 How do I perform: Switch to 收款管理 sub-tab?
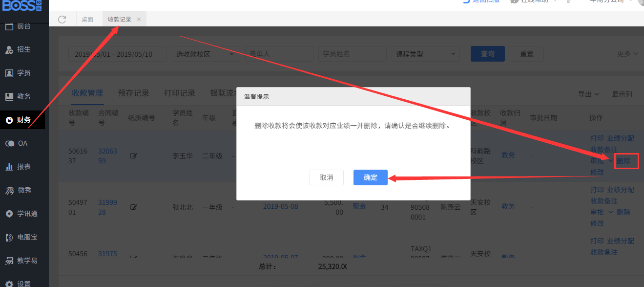(87, 93)
